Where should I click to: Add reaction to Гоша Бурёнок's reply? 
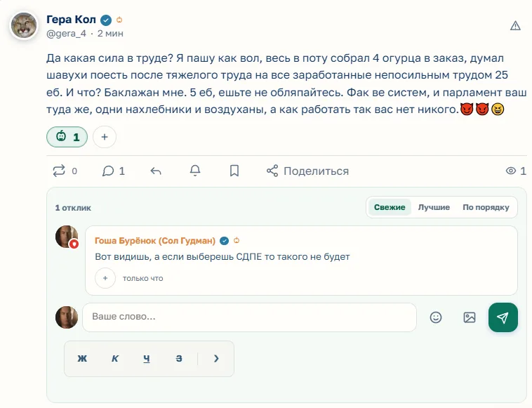tap(105, 278)
